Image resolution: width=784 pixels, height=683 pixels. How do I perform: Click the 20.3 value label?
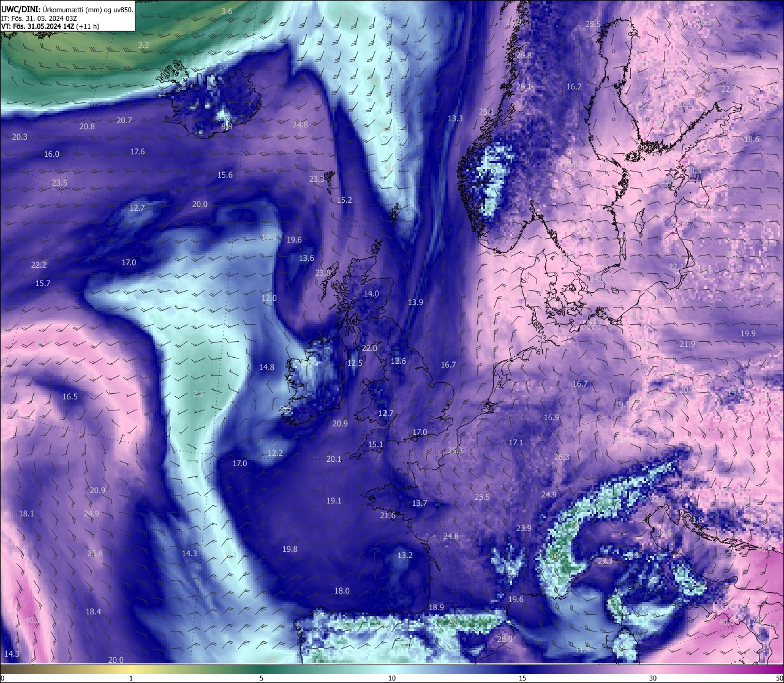pyautogui.click(x=20, y=137)
